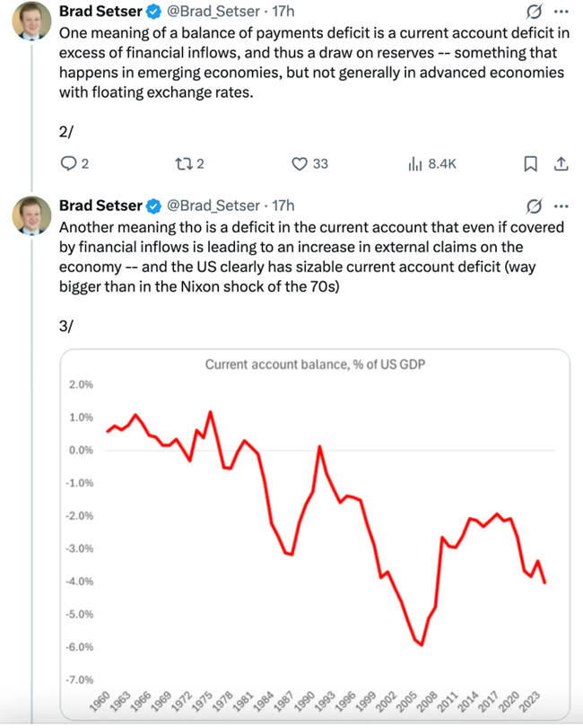Image resolution: width=583 pixels, height=728 pixels.
Task: Click the 17h timestamp on second tweet
Action: pos(283,206)
